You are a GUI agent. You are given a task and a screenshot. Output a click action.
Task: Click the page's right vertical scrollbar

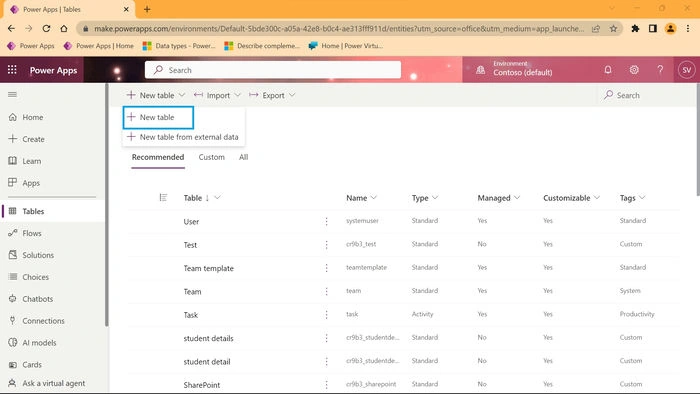698,139
